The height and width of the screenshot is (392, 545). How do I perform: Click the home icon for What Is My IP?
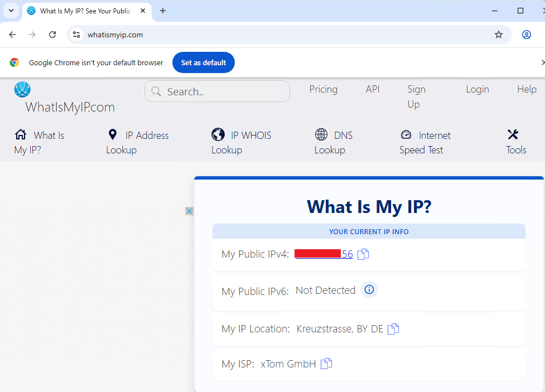tap(21, 134)
